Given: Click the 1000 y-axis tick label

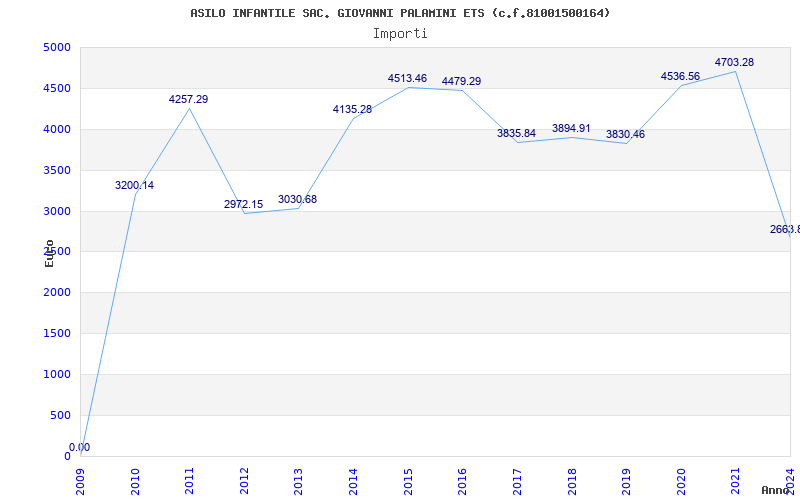Looking at the screenshot, I should (57, 374).
